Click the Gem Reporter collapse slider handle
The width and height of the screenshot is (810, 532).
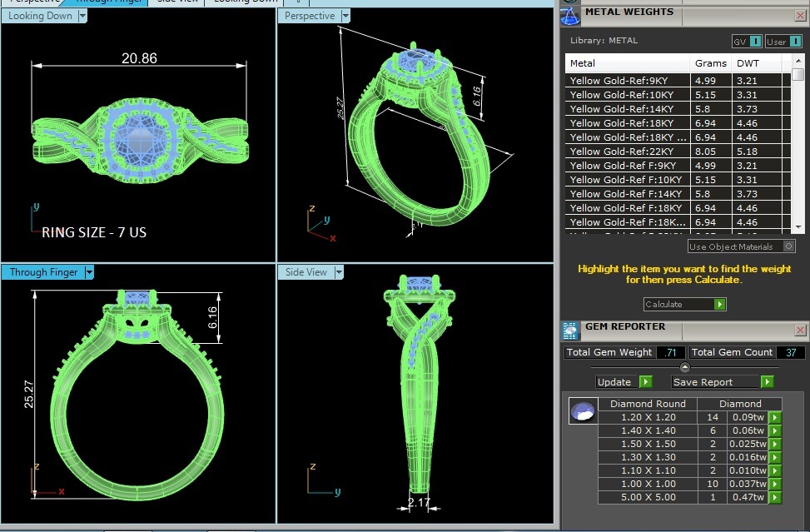[684, 367]
